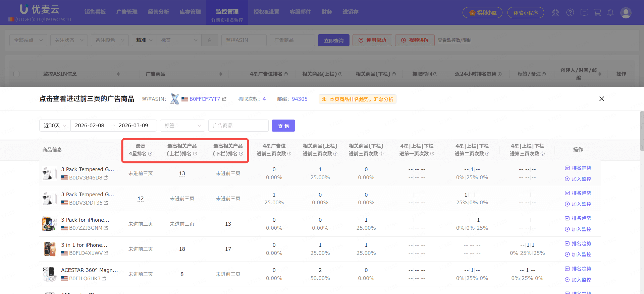Viewport: 644px width, 294px height.
Task: Open the customer service headset icon
Action: point(555,13)
